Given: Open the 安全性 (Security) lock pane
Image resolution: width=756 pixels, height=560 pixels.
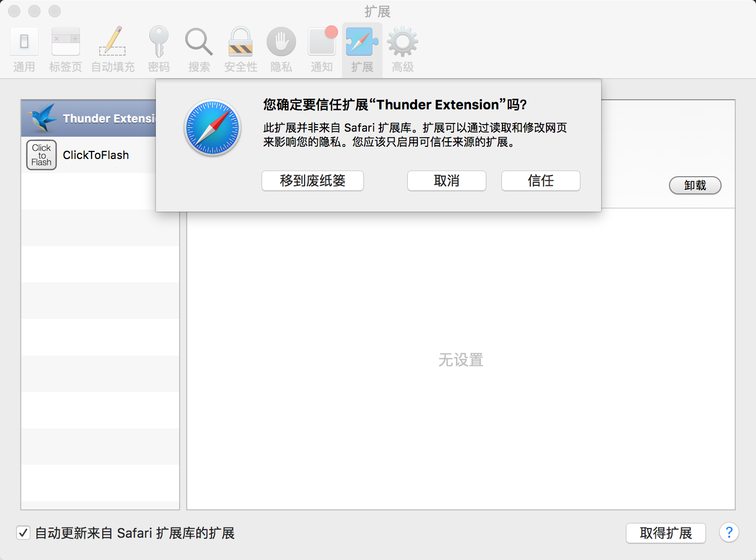Looking at the screenshot, I should tap(241, 50).
